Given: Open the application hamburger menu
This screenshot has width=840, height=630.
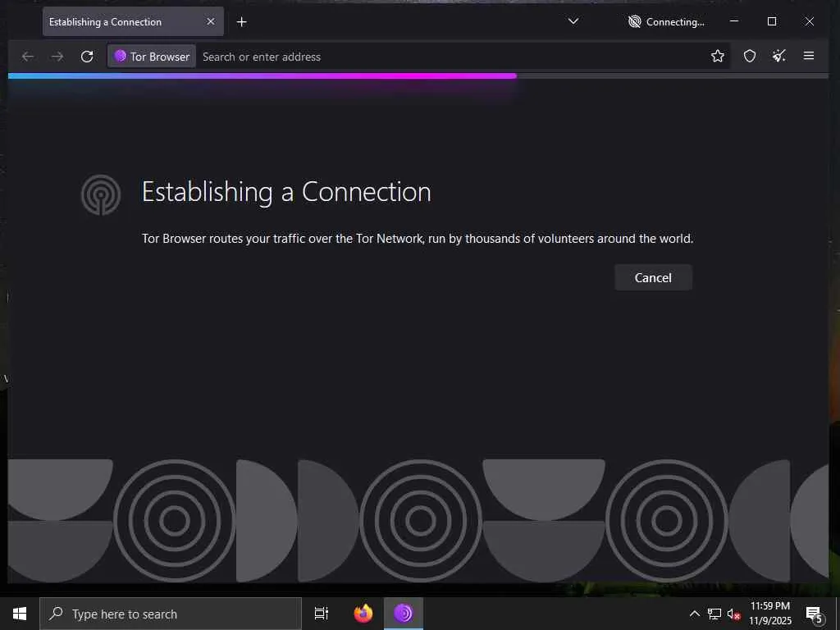Looking at the screenshot, I should 808,56.
